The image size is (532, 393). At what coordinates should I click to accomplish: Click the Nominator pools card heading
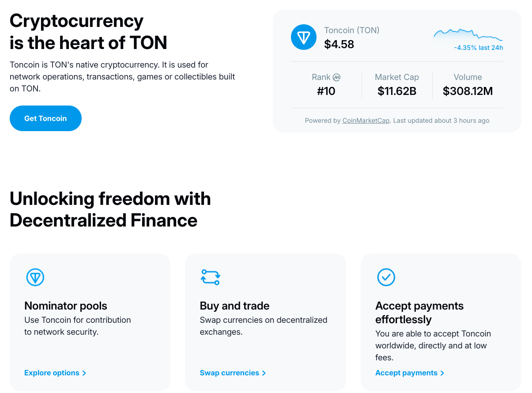pyautogui.click(x=66, y=306)
